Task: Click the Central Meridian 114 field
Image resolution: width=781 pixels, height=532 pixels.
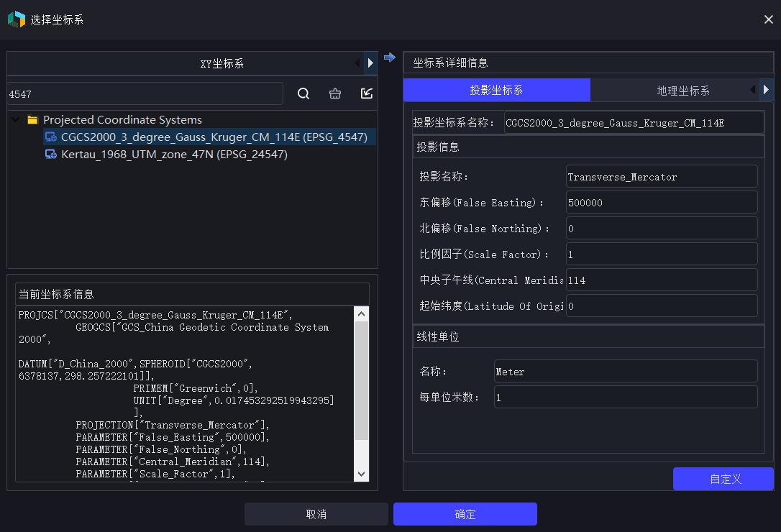Action: [x=662, y=280]
